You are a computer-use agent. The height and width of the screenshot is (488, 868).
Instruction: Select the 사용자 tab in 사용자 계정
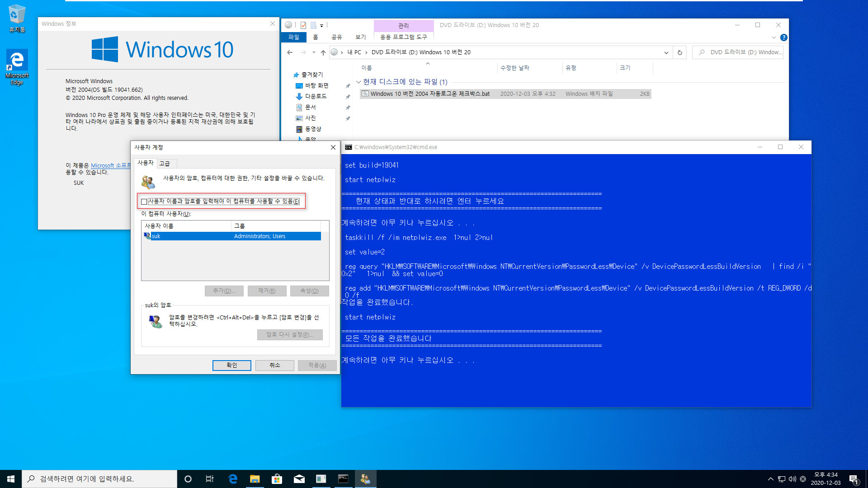click(x=146, y=163)
